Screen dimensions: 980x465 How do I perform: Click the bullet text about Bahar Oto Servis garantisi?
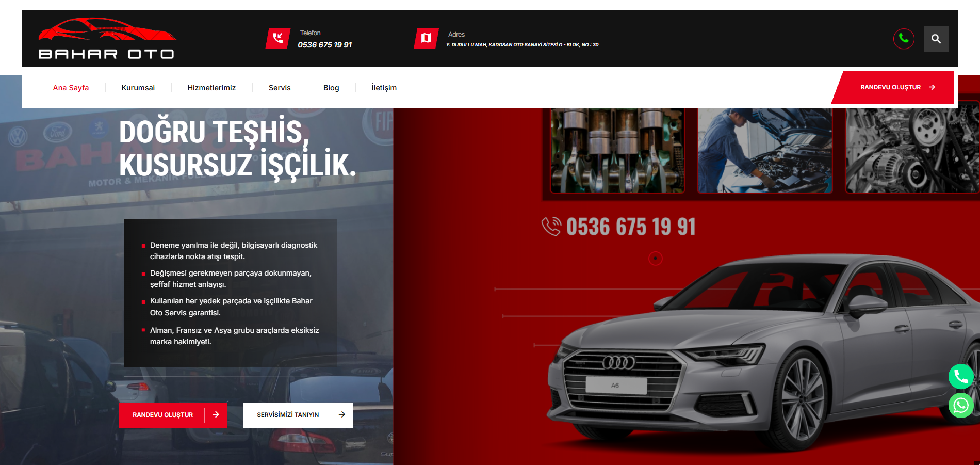(x=231, y=307)
